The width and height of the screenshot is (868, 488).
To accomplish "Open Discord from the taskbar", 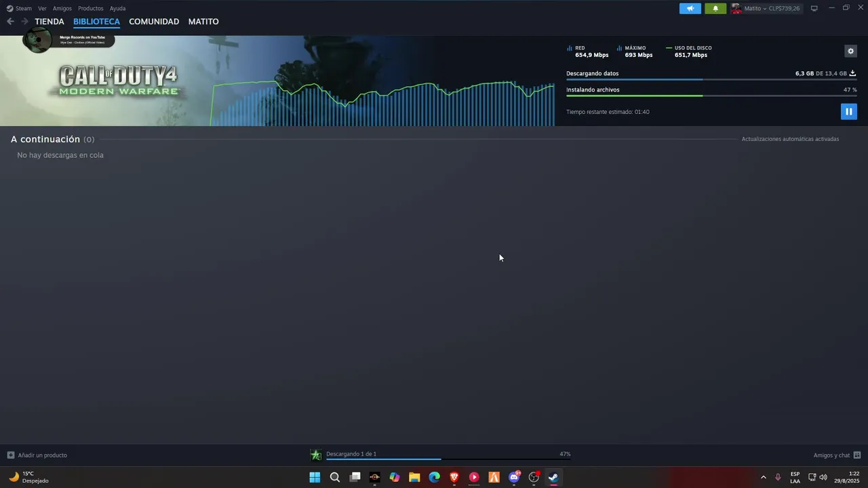I will tap(514, 477).
